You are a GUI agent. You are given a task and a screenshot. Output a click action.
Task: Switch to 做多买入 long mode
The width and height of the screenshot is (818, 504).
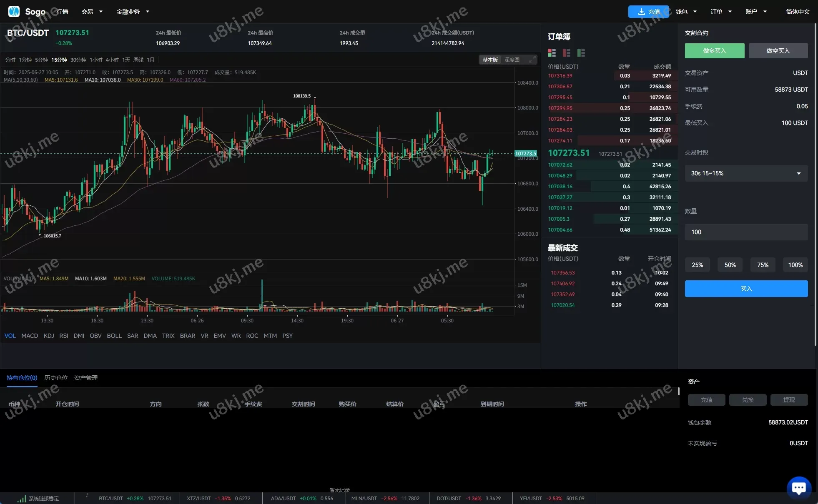click(714, 51)
